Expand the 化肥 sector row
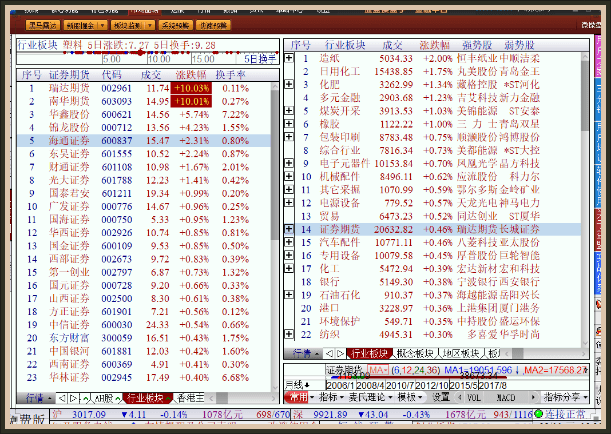Viewport: 611px width, 434px height. tap(289, 84)
